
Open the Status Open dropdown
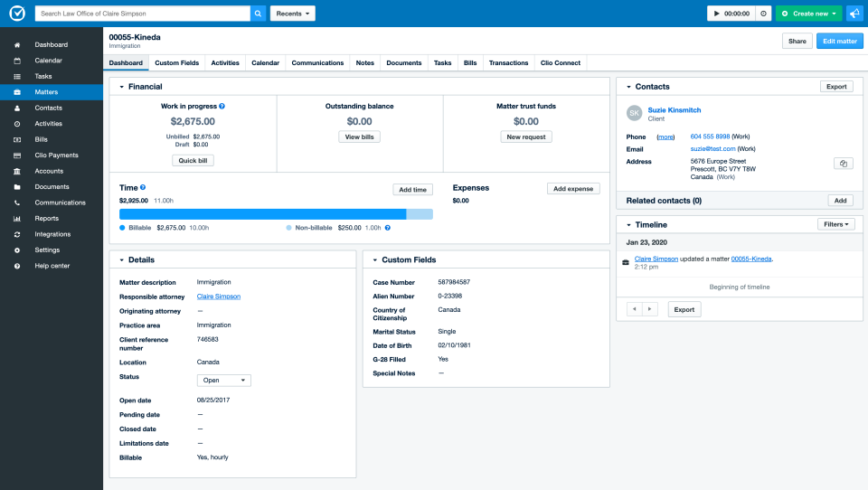(223, 381)
